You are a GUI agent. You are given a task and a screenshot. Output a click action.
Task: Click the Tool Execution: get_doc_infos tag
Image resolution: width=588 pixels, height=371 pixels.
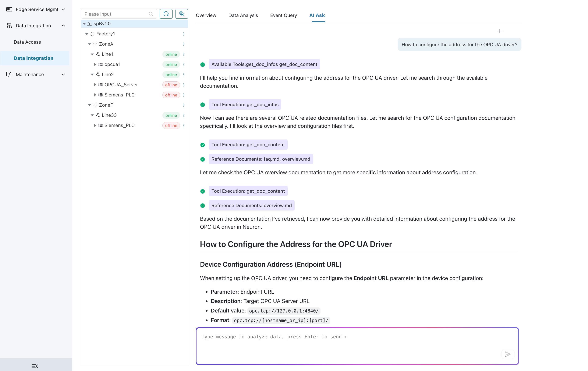point(245,105)
